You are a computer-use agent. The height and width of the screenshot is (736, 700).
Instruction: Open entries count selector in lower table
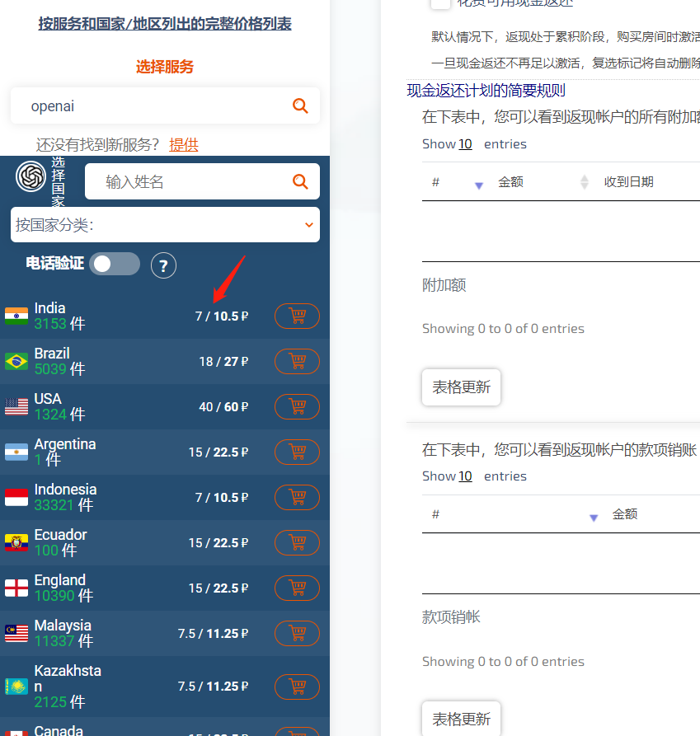(x=465, y=476)
